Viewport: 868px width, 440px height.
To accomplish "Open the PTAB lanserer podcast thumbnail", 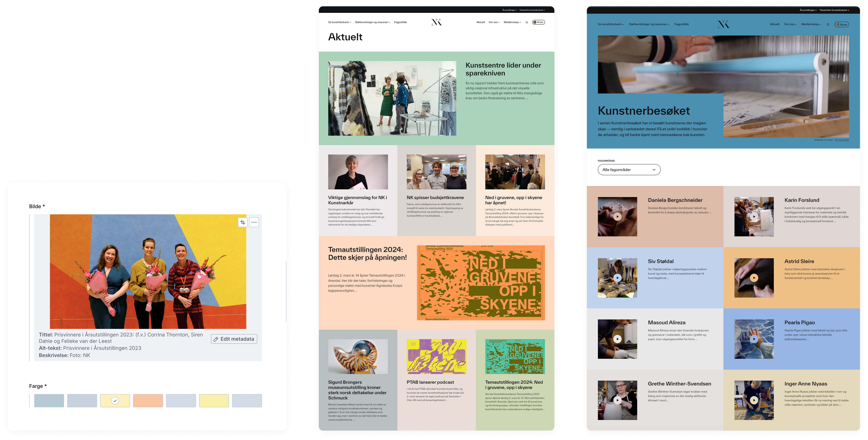I will point(436,356).
